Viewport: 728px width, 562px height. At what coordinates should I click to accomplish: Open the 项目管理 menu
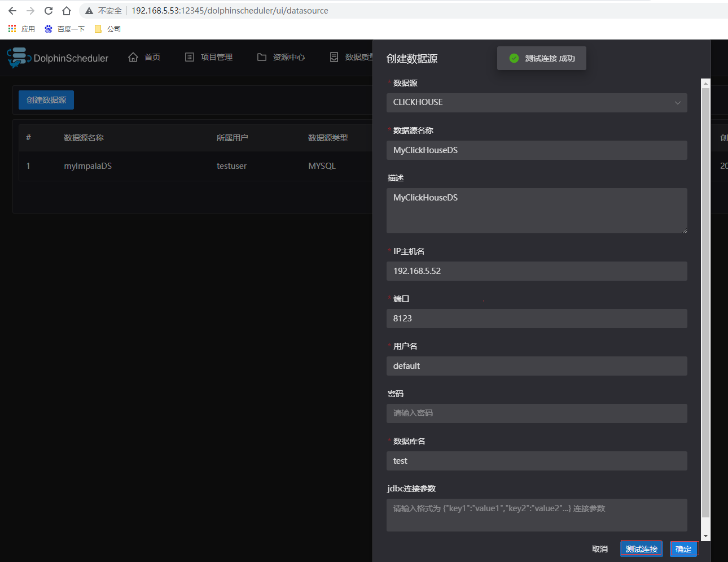(x=209, y=57)
